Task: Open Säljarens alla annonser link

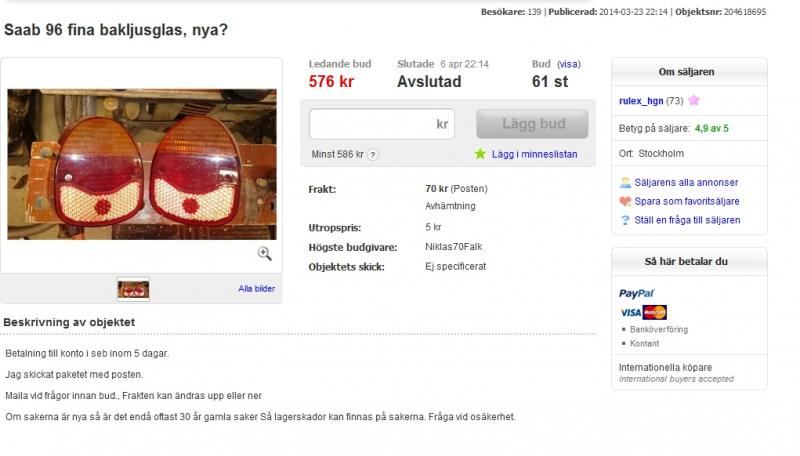Action: tap(686, 182)
